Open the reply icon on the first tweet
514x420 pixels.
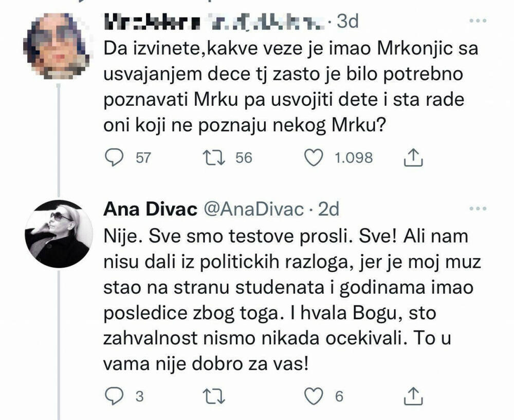point(113,156)
